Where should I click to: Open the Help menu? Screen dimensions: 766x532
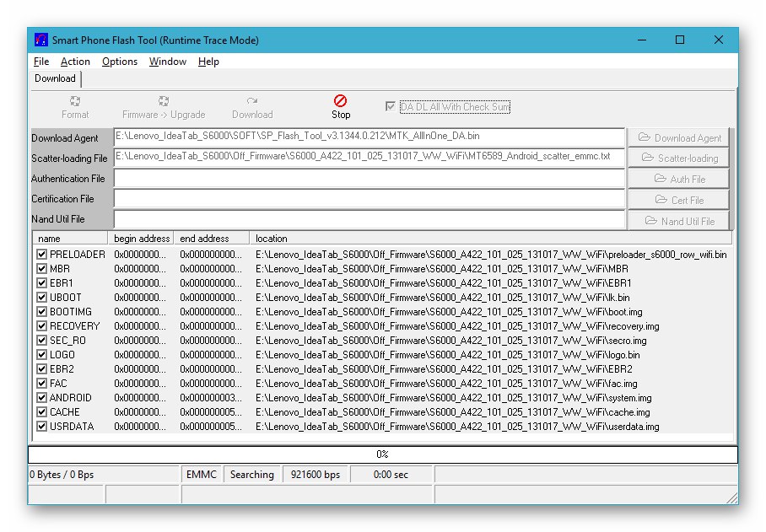tap(208, 61)
